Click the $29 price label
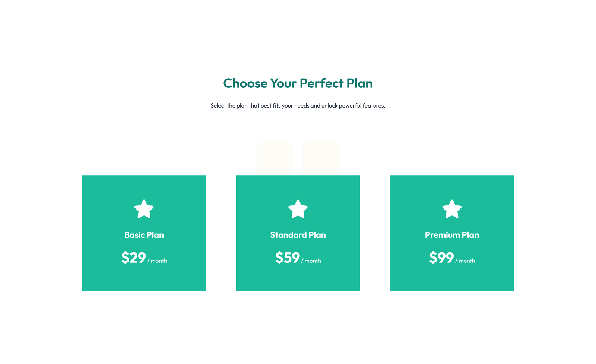The height and width of the screenshot is (364, 596). click(133, 258)
